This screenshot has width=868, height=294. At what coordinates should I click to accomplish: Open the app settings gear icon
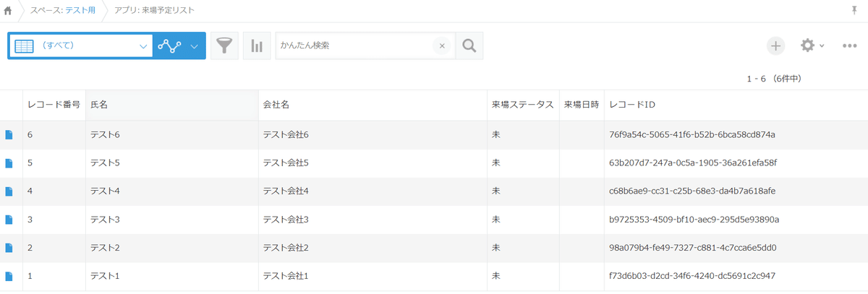point(807,46)
